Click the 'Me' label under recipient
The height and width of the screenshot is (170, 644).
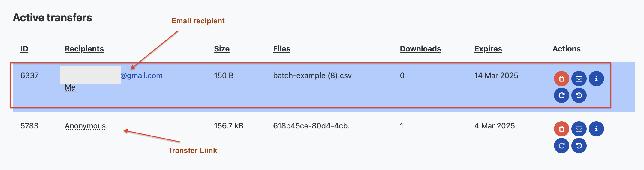pyautogui.click(x=70, y=87)
